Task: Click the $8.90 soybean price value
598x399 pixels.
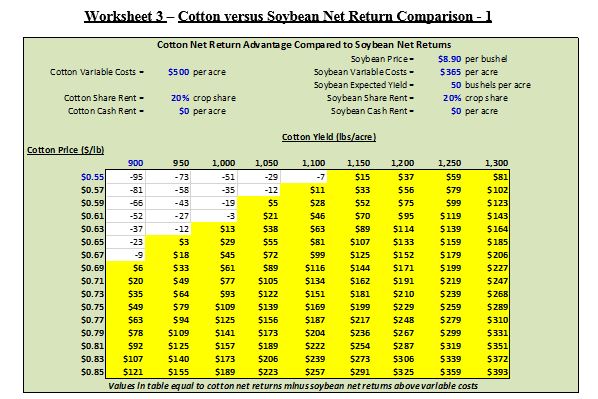Action: (450, 59)
